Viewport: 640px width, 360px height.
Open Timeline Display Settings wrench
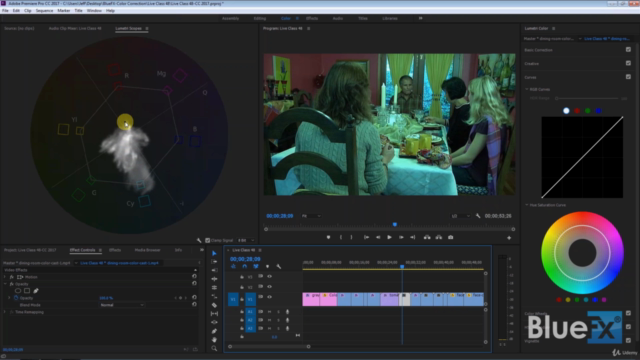[x=279, y=267]
